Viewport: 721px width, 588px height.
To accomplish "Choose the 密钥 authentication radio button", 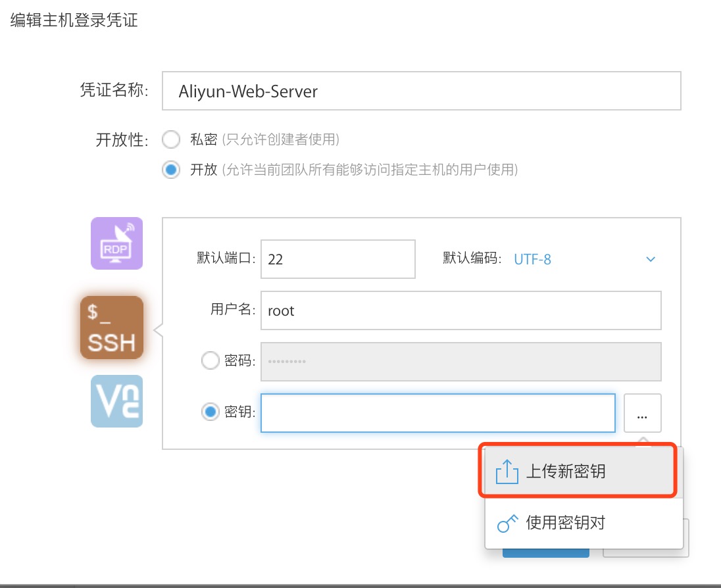I will (210, 412).
